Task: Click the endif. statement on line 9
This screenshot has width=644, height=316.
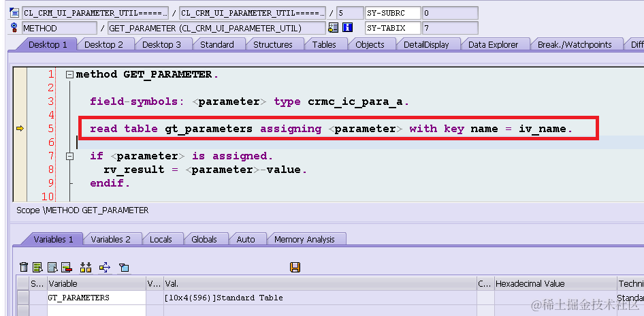Action: [x=110, y=183]
